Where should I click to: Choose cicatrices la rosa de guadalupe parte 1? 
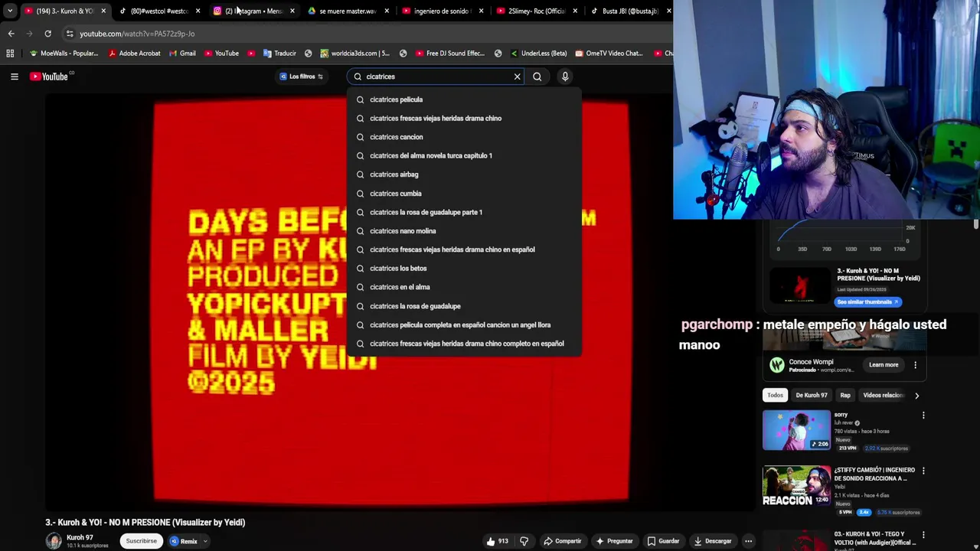(x=464, y=212)
